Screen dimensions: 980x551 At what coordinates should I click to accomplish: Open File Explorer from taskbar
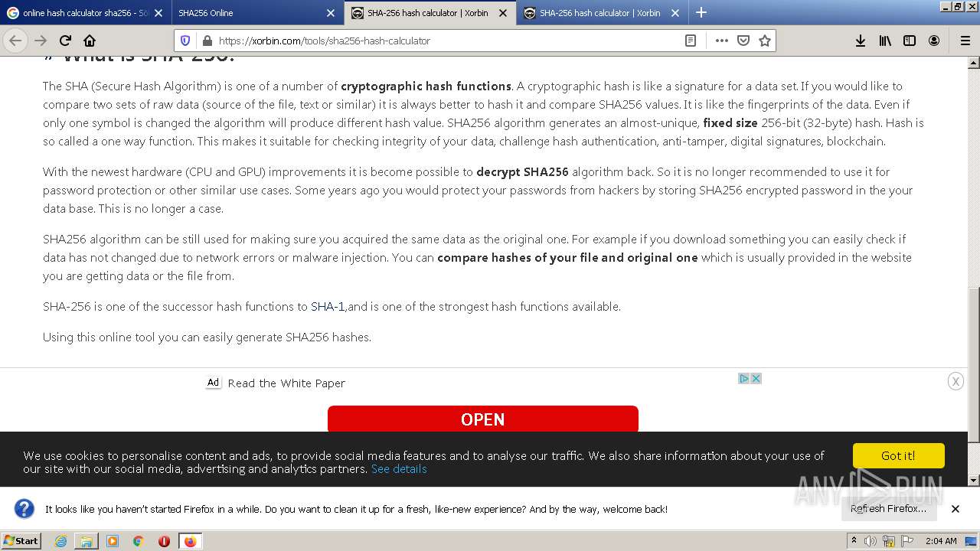[87, 541]
